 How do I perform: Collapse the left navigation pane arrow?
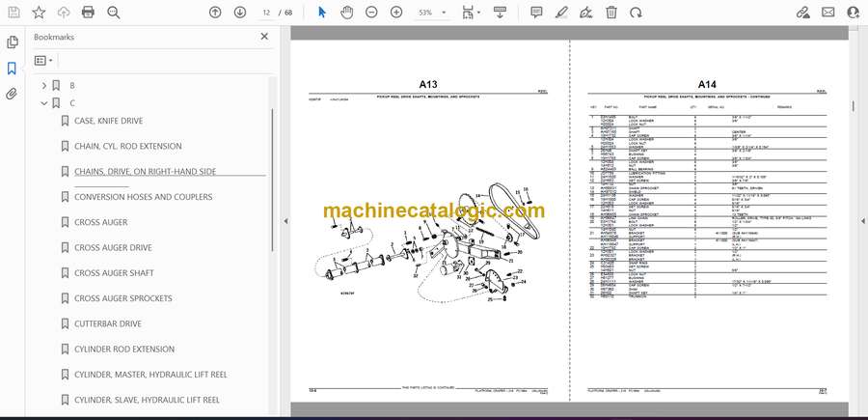pyautogui.click(x=285, y=221)
